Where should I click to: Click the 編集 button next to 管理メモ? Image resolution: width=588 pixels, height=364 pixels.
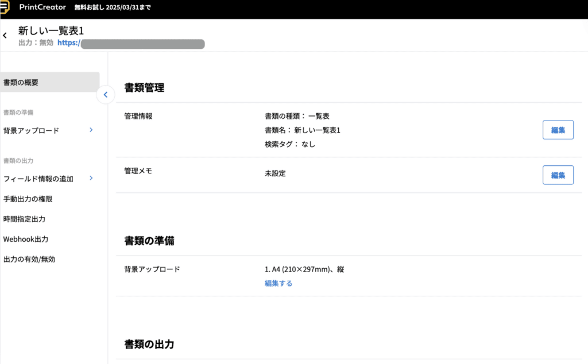558,175
